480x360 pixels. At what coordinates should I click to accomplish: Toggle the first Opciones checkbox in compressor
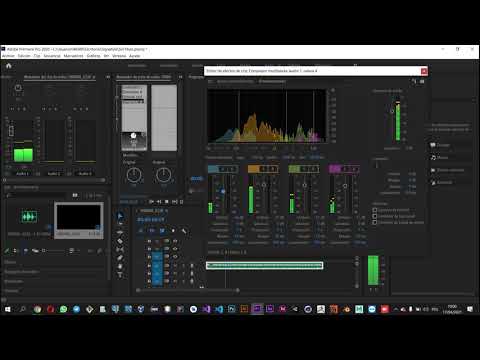[375, 210]
